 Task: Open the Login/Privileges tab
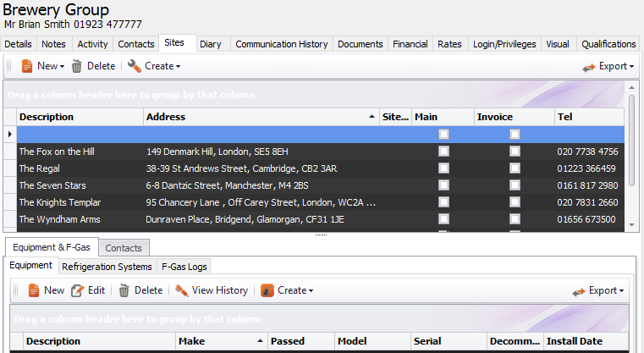coord(504,44)
